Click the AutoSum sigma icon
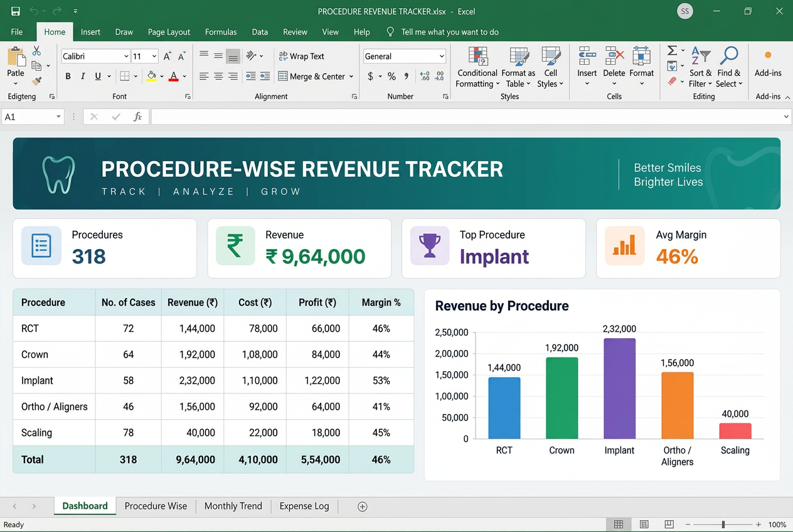 [672, 51]
